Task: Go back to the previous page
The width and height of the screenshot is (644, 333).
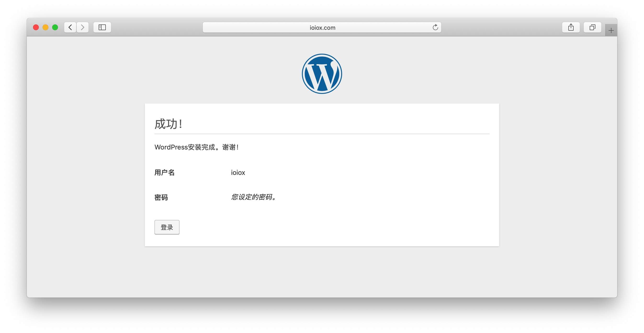Action: (x=70, y=27)
